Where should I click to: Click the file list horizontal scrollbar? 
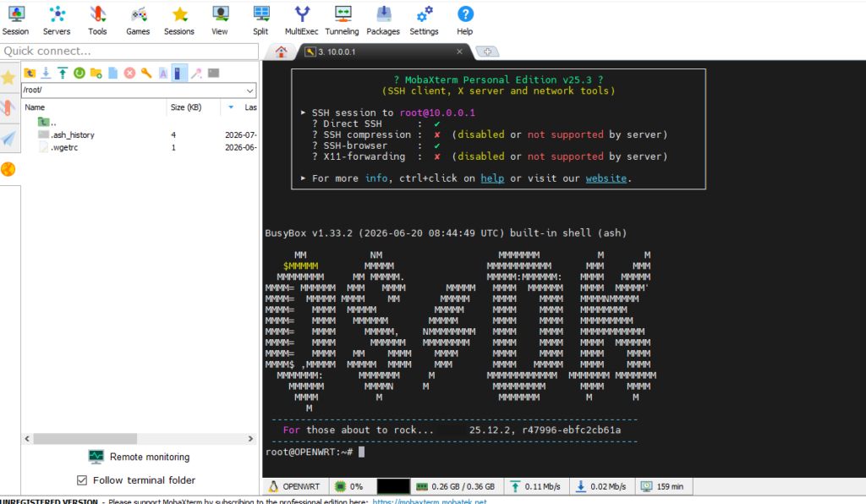(85, 438)
